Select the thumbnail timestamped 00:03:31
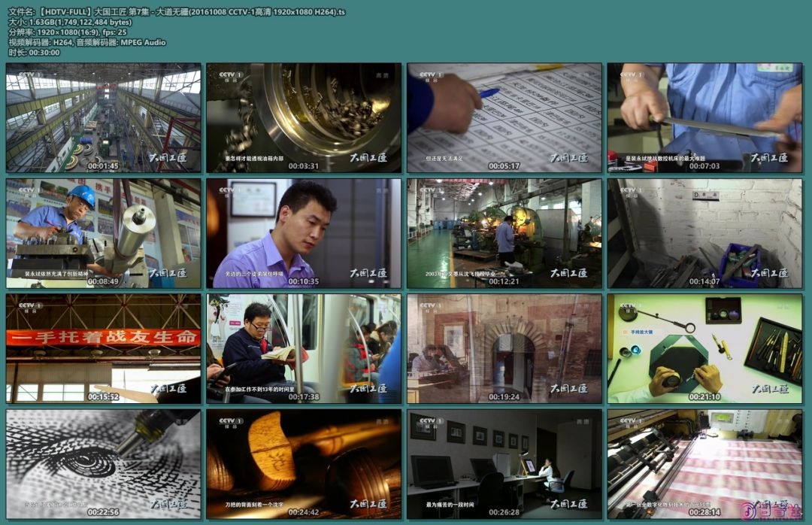This screenshot has width=812, height=525. click(304, 117)
